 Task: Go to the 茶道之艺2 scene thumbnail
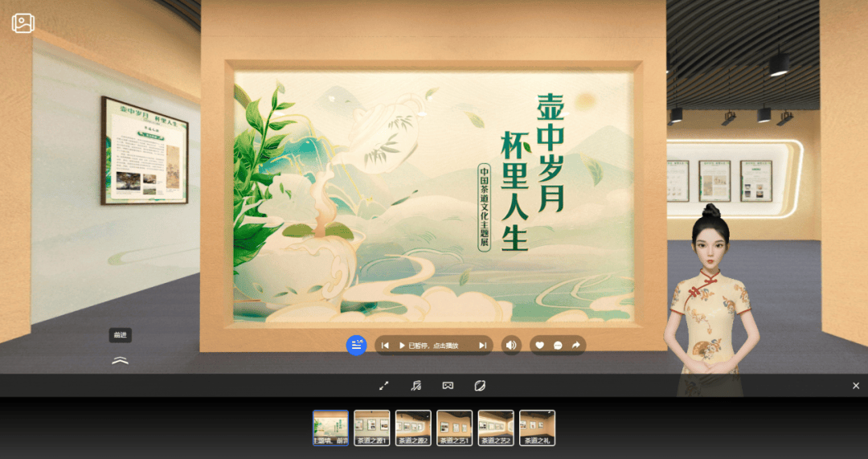pos(496,428)
